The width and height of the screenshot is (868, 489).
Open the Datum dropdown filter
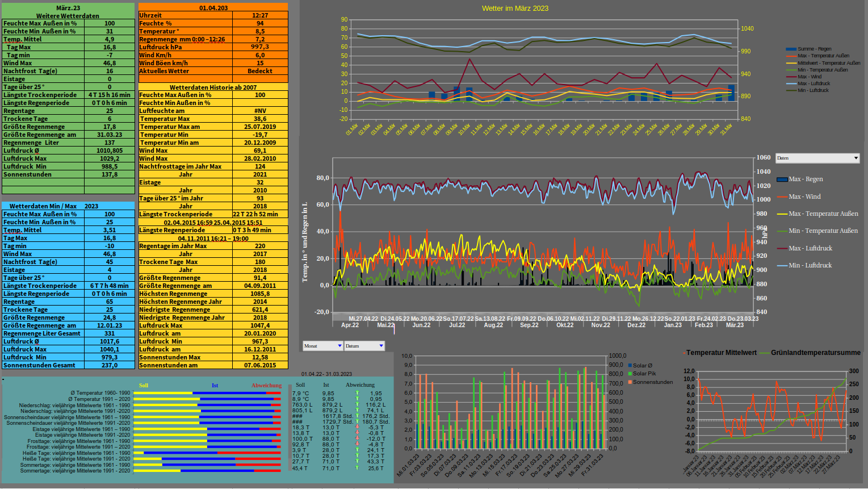pyautogui.click(x=364, y=346)
